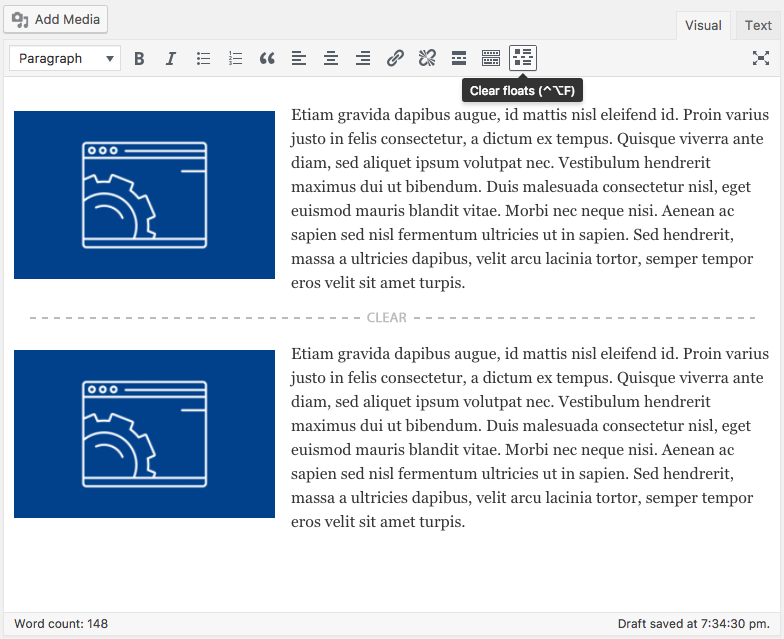The height and width of the screenshot is (639, 784).
Task: Toggle bold formatting
Action: pyautogui.click(x=139, y=58)
